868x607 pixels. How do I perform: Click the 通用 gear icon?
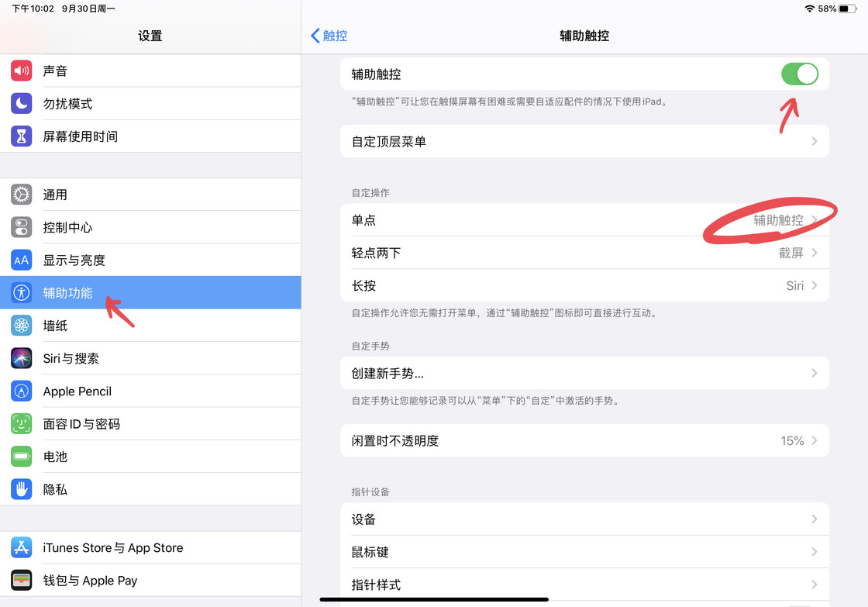21,194
